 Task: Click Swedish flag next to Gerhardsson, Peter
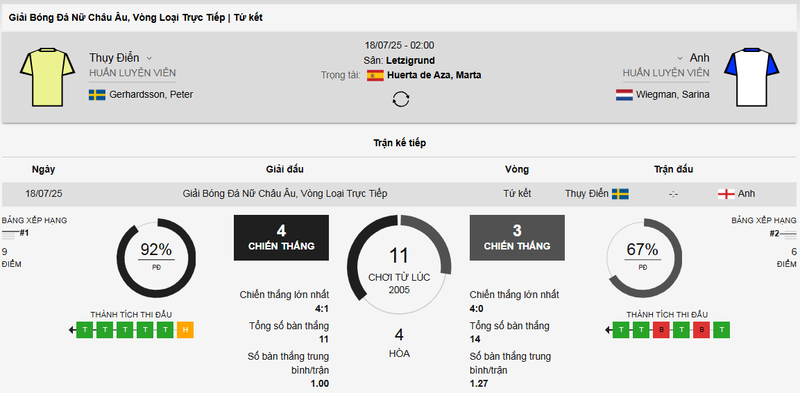click(97, 94)
